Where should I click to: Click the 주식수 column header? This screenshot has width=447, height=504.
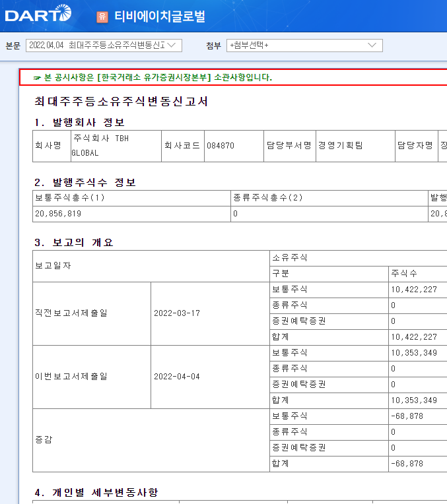pyautogui.click(x=418, y=274)
